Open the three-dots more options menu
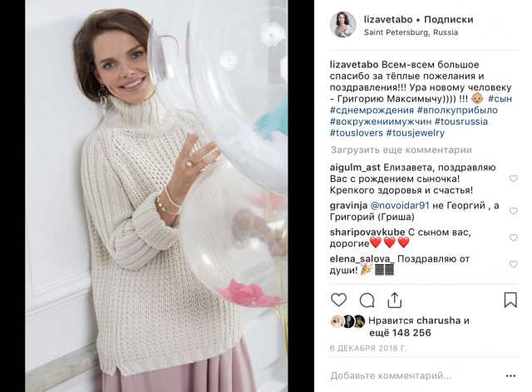The image size is (532, 392). click(510, 375)
